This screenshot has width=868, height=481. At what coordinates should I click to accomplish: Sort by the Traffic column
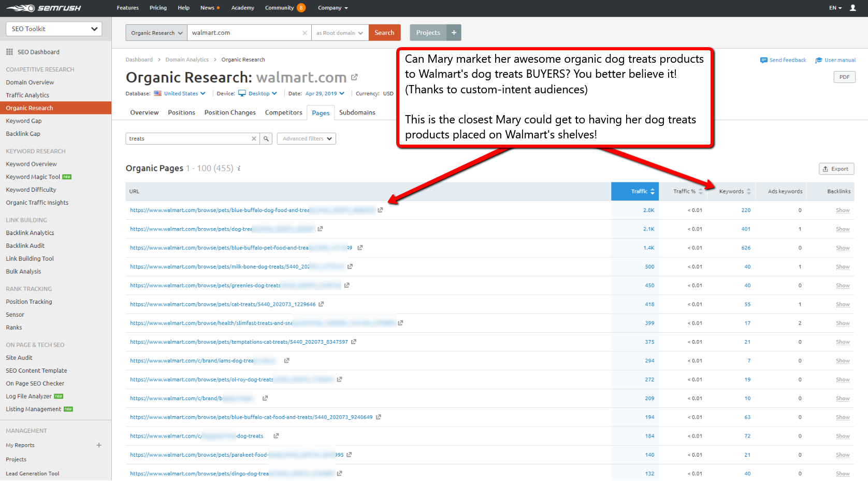(x=635, y=191)
